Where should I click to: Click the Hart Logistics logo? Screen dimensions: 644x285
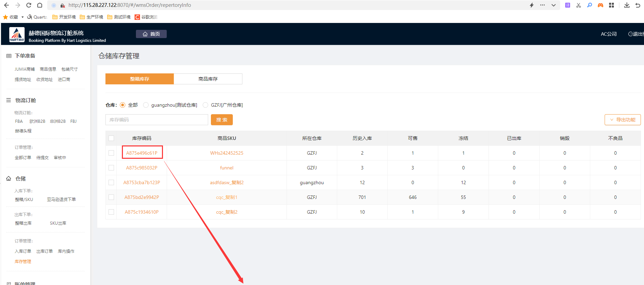[17, 34]
